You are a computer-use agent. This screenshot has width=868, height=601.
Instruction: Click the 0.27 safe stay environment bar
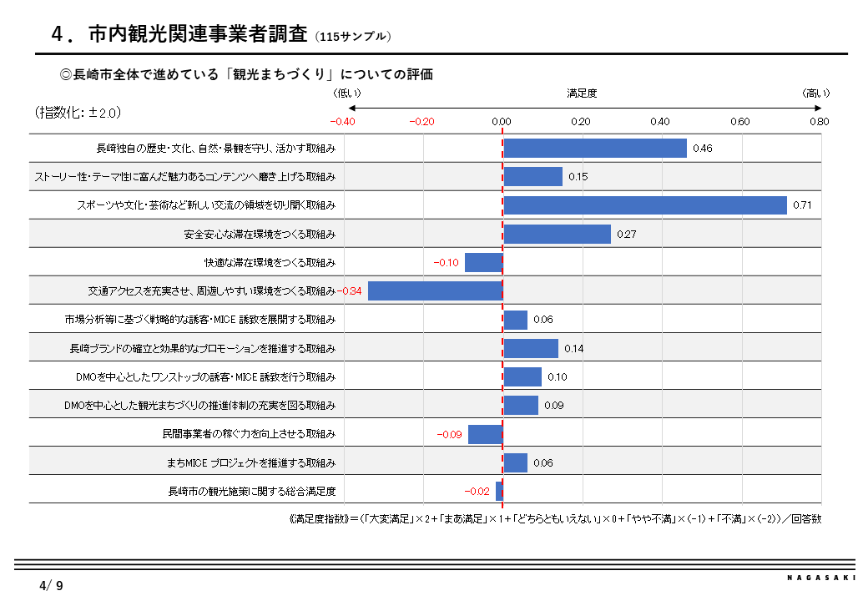tap(557, 234)
